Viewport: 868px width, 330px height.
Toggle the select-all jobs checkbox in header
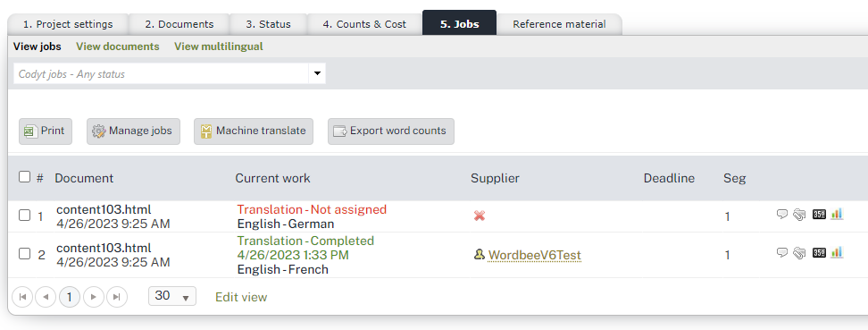24,177
